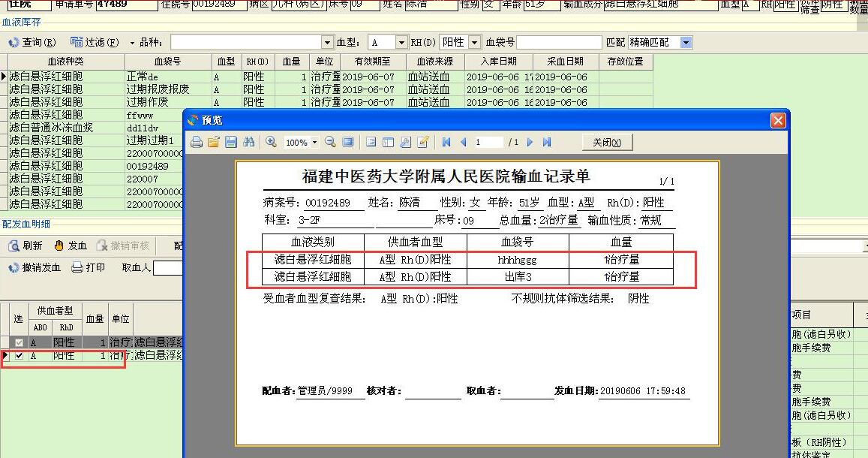Open the RH(D) 阳性 dropdown
Screen dimensions: 868x458
(x=474, y=42)
